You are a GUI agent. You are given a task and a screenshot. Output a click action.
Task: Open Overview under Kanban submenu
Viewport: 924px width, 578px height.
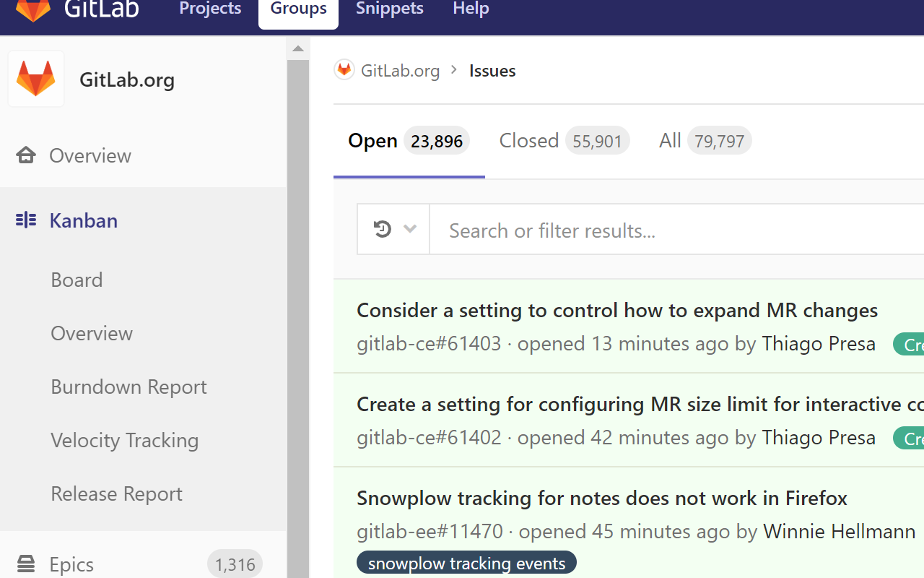(x=92, y=333)
